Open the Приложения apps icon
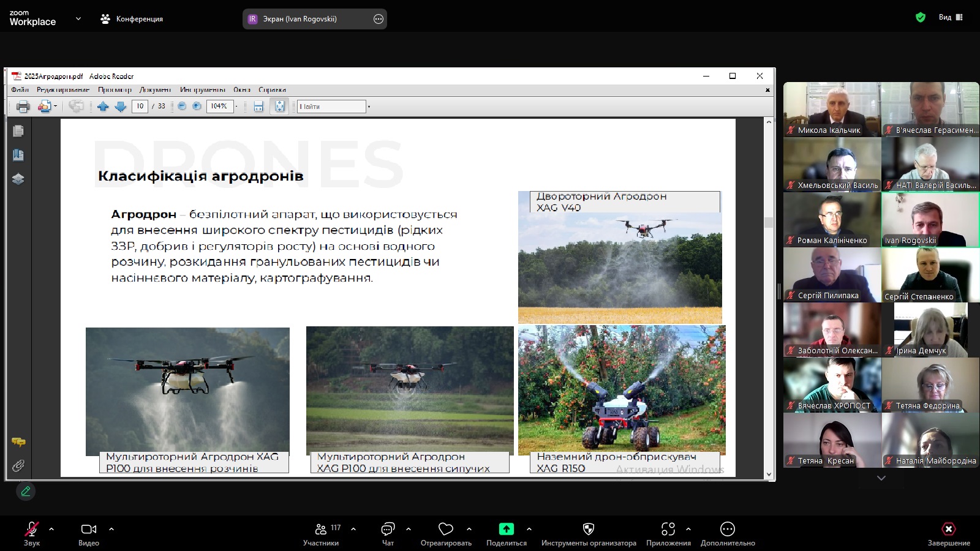This screenshot has width=980, height=551. coord(668,530)
